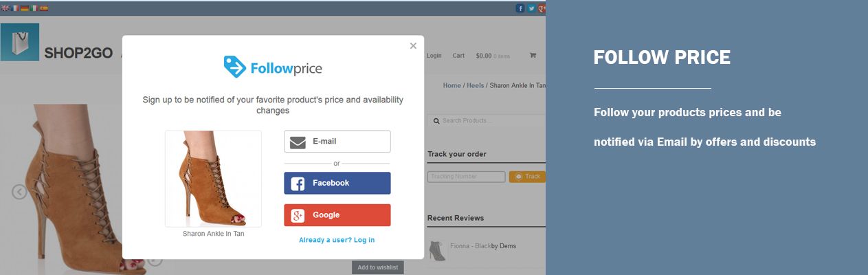Image resolution: width=868 pixels, height=275 pixels.
Task: Sign up with Facebook button
Action: [337, 183]
